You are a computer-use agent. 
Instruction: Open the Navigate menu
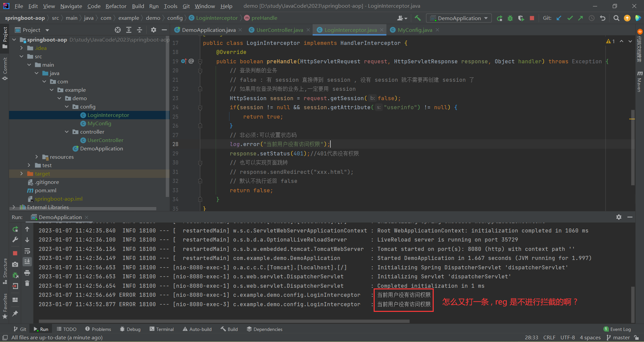click(x=71, y=6)
